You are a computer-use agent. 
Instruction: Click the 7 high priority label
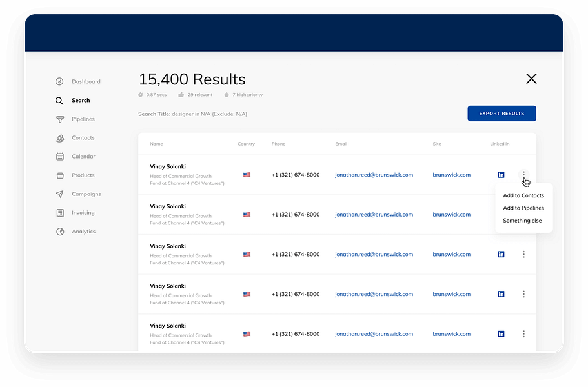[247, 95]
